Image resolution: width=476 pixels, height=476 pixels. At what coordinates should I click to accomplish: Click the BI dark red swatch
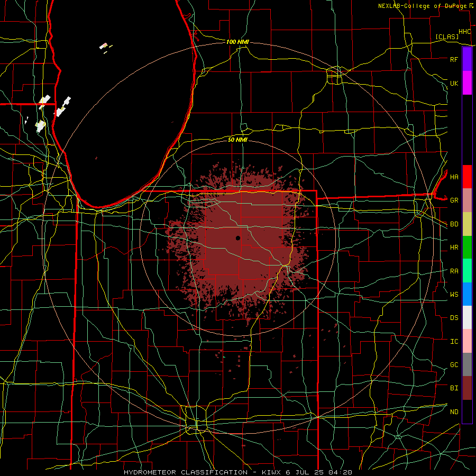[467, 388]
